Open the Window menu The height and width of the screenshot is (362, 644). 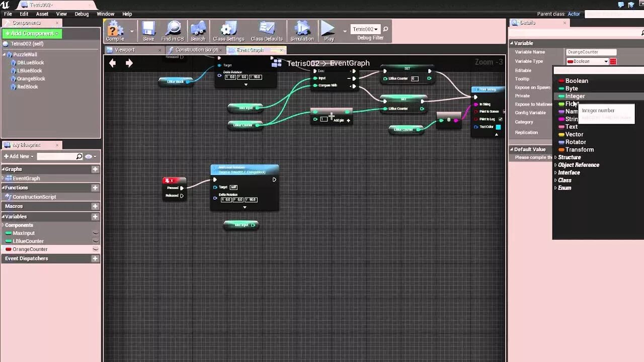(105, 14)
